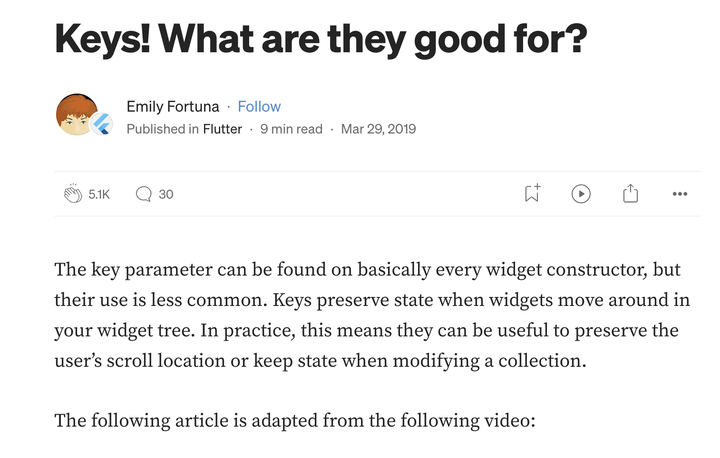Save the story with the bookmark icon
This screenshot has height=458, width=720.
pyautogui.click(x=532, y=193)
